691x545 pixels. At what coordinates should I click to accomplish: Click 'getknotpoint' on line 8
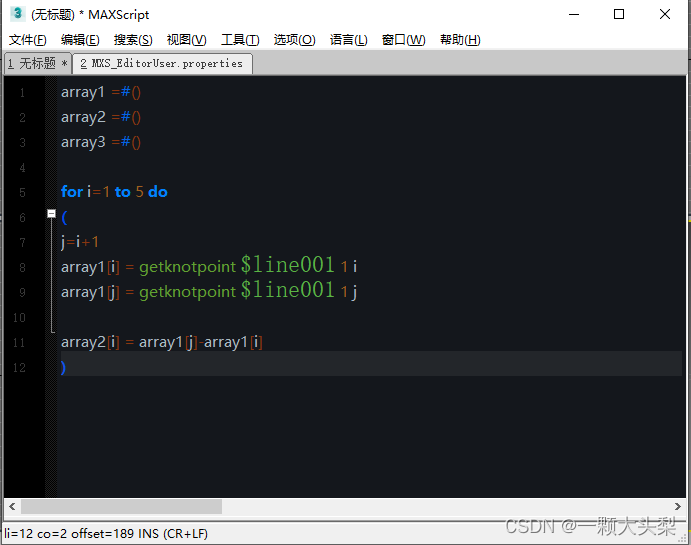[188, 267]
